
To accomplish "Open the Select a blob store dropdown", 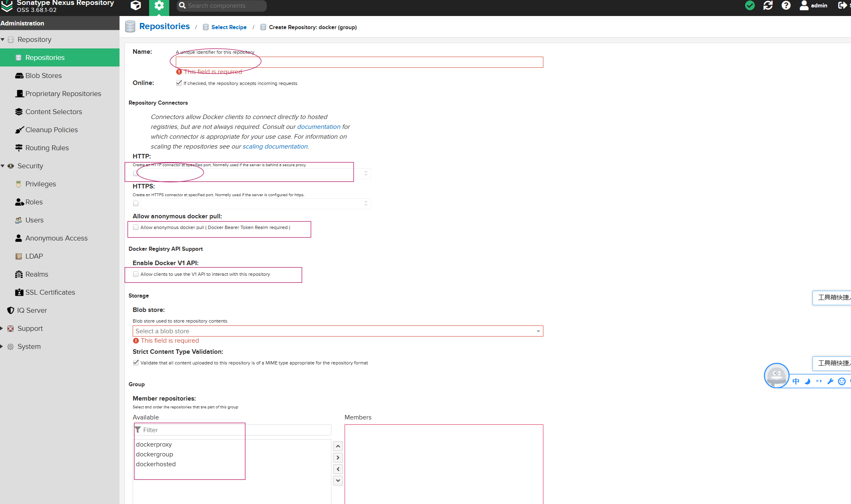I will pyautogui.click(x=338, y=331).
